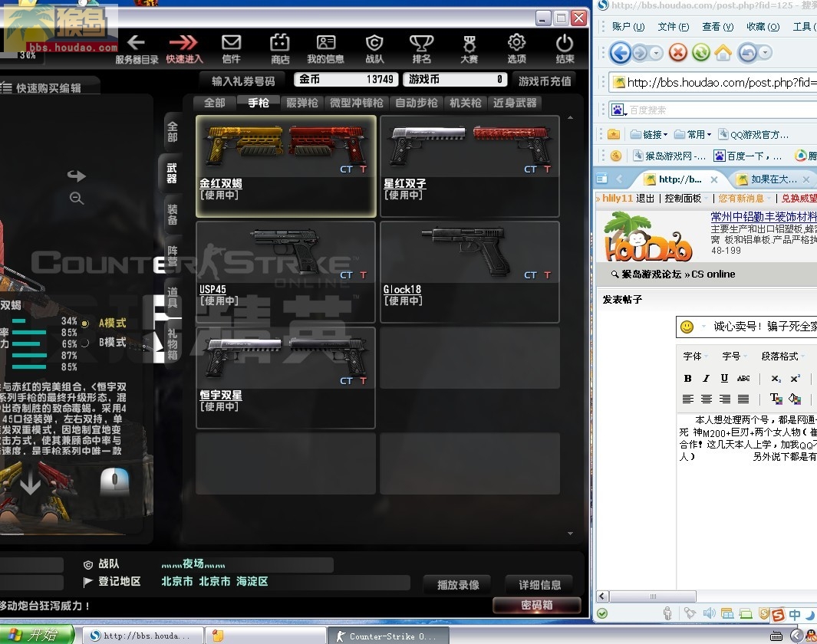Click the 输入礼券号码 coupon button
Viewport: 817px width, 644px height.
[243, 80]
